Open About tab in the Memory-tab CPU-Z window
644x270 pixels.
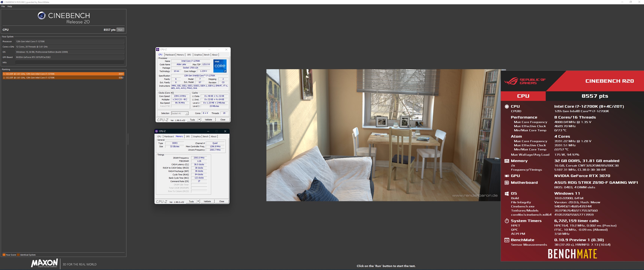pyautogui.click(x=214, y=136)
